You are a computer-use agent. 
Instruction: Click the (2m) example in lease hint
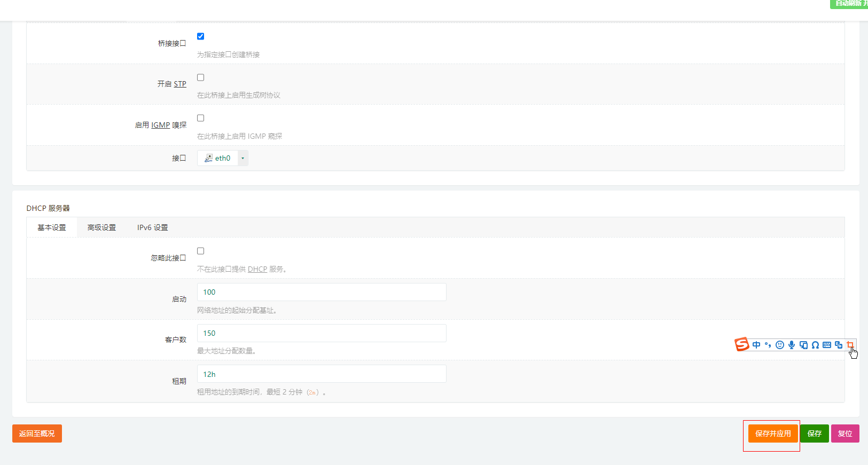(312, 392)
